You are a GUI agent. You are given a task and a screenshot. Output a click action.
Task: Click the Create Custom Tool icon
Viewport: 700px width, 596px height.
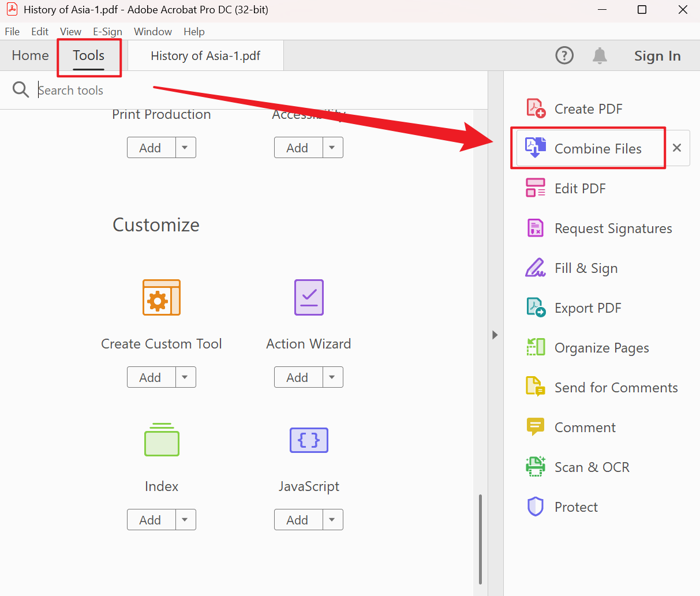click(x=162, y=298)
